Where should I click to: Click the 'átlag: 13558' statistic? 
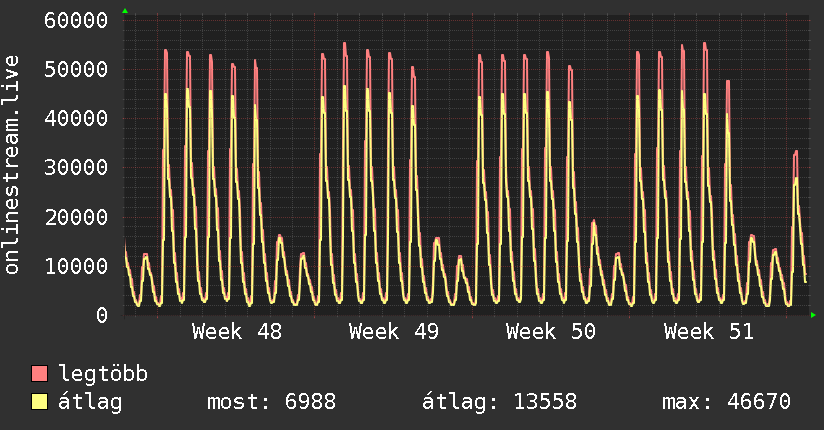(x=499, y=402)
